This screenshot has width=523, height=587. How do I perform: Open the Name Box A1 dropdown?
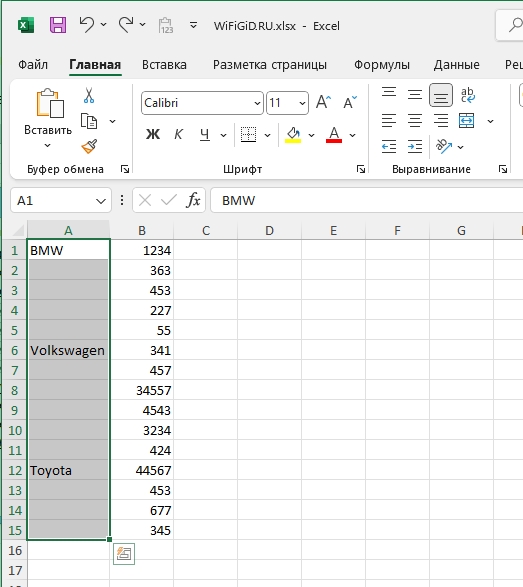tap(101, 201)
